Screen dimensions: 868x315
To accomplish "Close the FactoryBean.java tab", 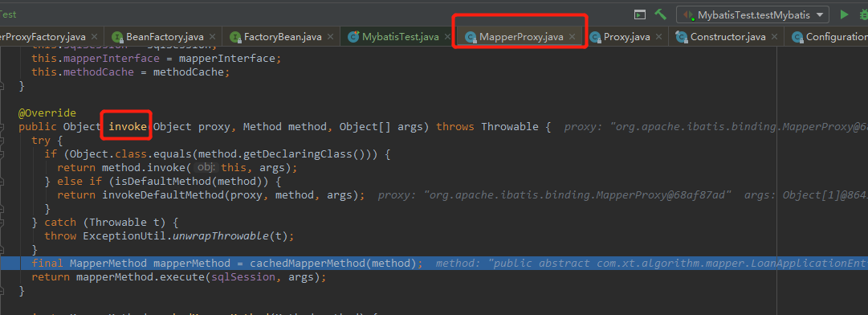I will coord(331,37).
